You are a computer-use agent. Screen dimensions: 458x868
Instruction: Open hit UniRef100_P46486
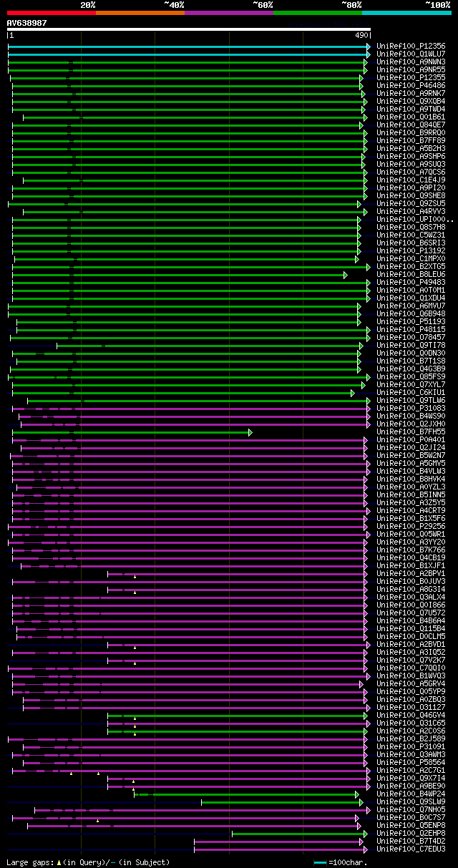411,85
